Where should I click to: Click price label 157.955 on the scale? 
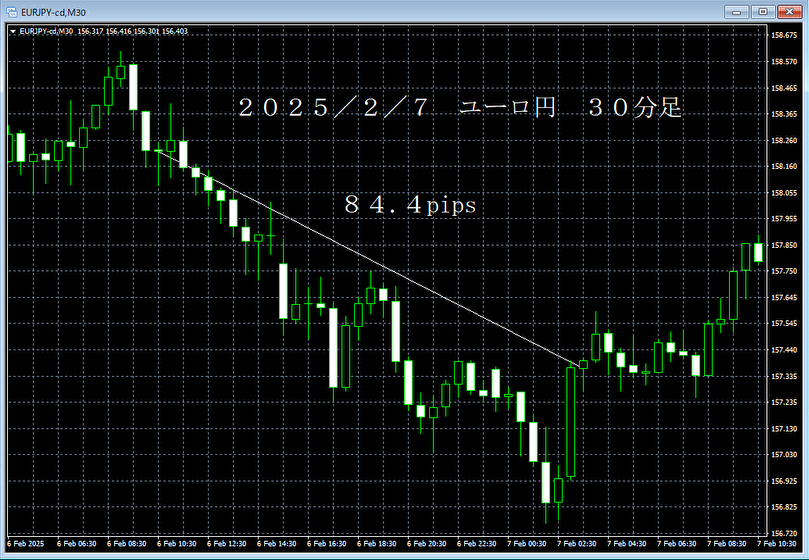pos(784,219)
